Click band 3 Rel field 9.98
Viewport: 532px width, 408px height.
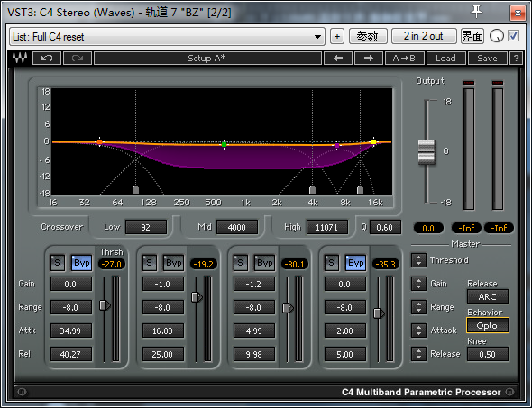254,354
